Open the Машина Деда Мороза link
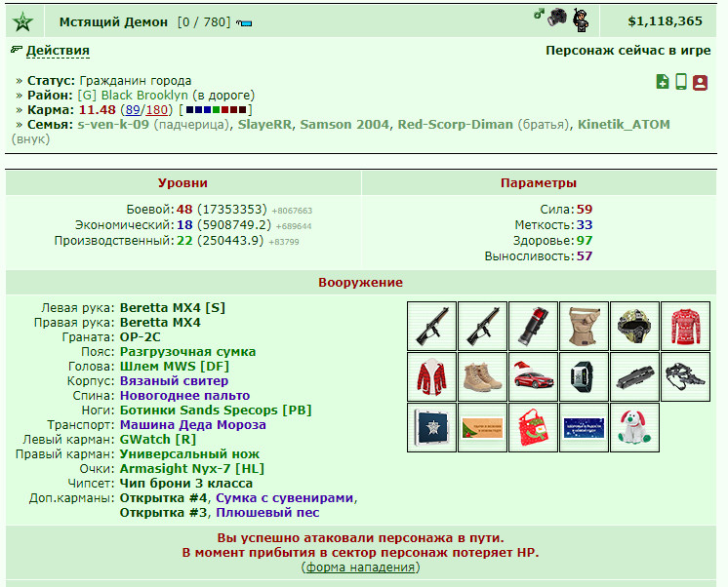The width and height of the screenshot is (728, 587). (x=192, y=424)
